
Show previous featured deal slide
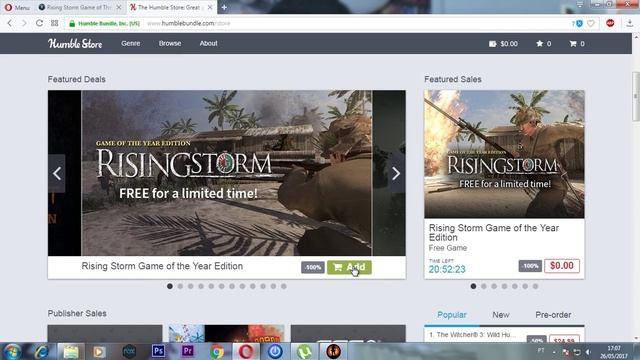pos(57,173)
